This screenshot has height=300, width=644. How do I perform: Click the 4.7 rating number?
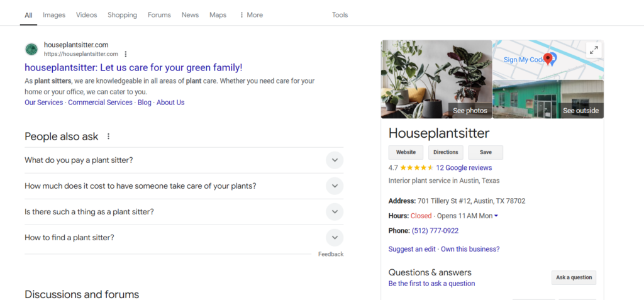pos(393,168)
